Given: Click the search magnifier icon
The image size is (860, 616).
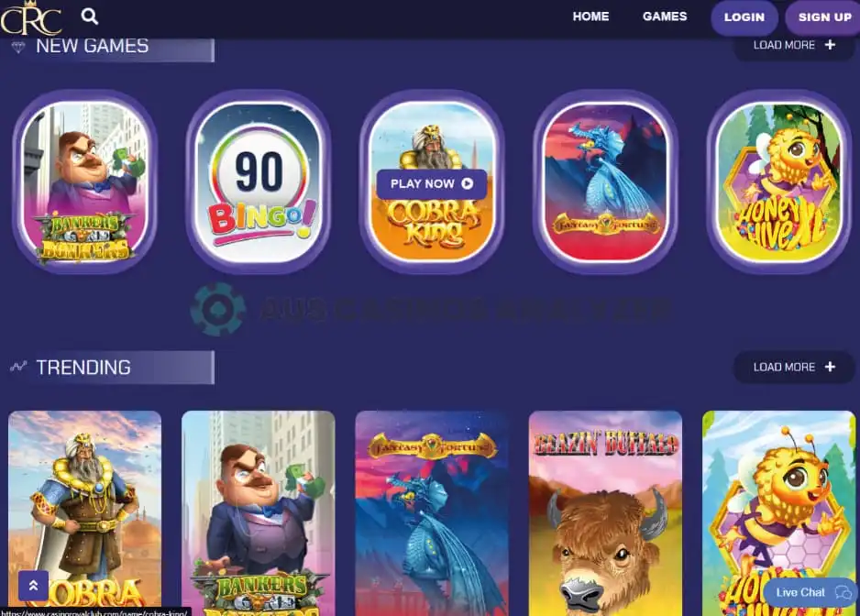Looking at the screenshot, I should click(x=90, y=16).
